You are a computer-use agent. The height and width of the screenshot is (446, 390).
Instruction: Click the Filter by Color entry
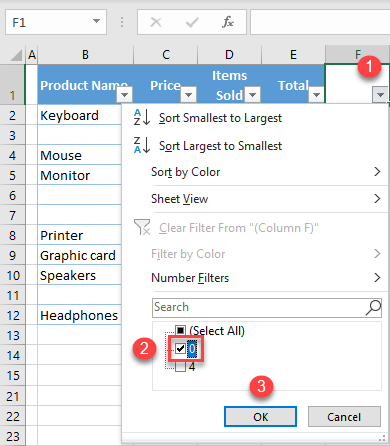coord(188,254)
